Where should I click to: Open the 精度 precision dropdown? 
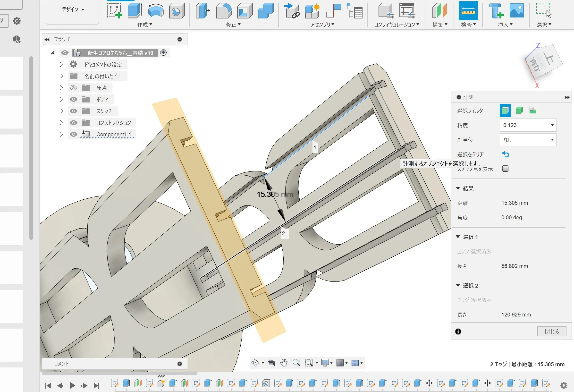click(x=528, y=125)
